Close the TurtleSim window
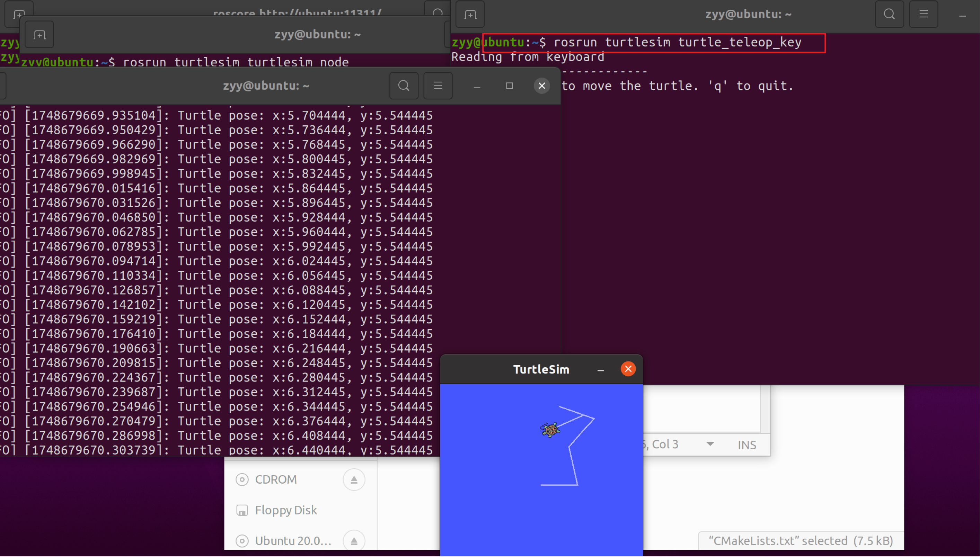The image size is (980, 557). click(628, 369)
